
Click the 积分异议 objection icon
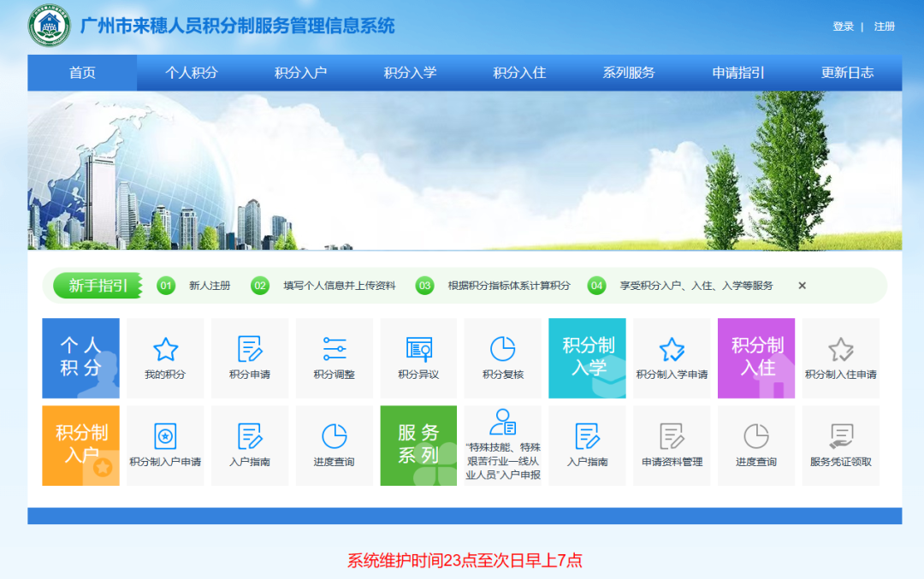click(x=418, y=357)
